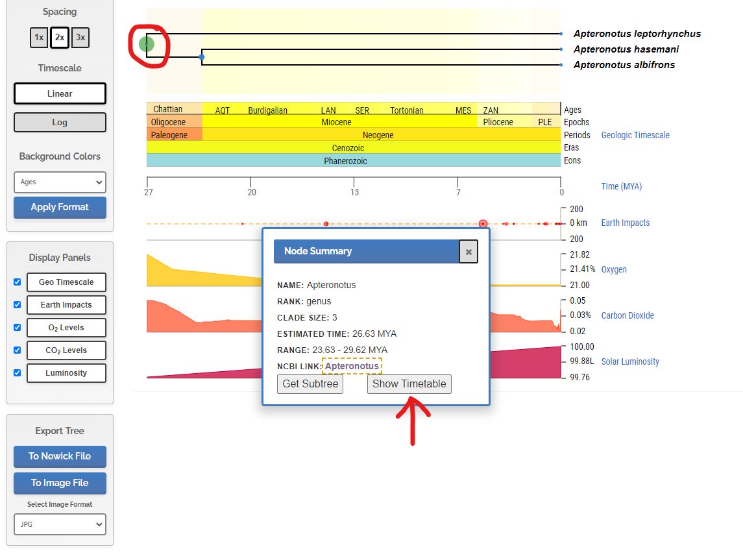Click the Earth impact marker near LAN
The height and width of the screenshot is (560, 743).
coord(326,224)
